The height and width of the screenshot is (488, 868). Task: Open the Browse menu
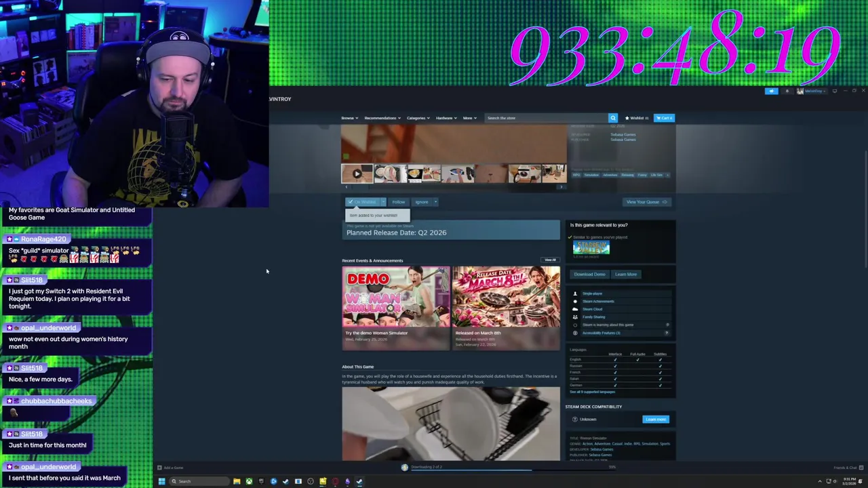[349, 118]
